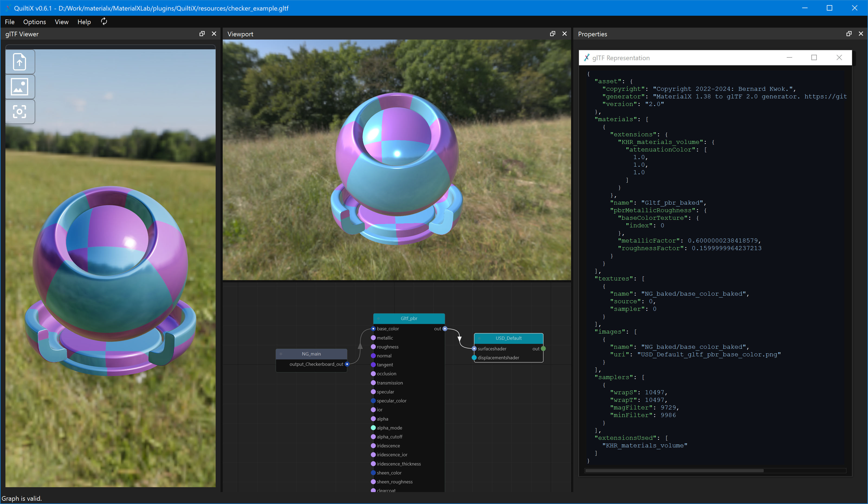This screenshot has width=868, height=504.
Task: Click the Gltf_pbr out port
Action: click(x=445, y=329)
